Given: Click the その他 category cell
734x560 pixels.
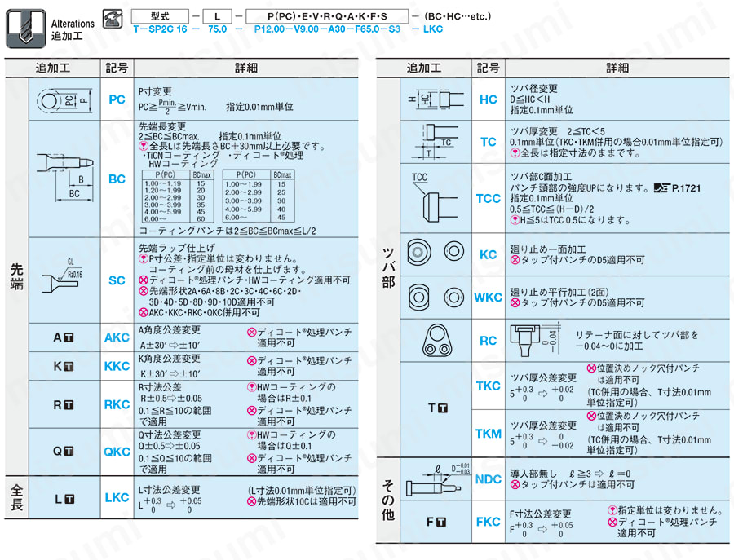Looking at the screenshot, I should pyautogui.click(x=388, y=500).
